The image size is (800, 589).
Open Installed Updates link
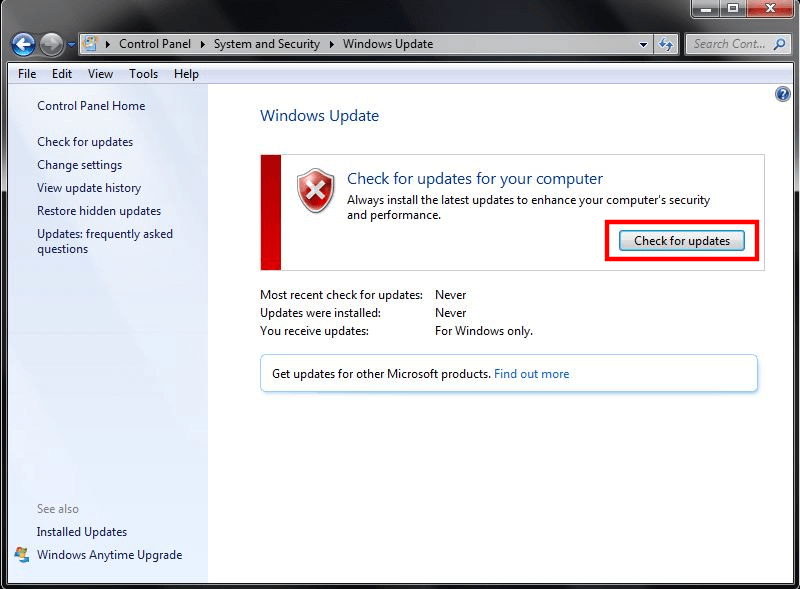[x=82, y=532]
